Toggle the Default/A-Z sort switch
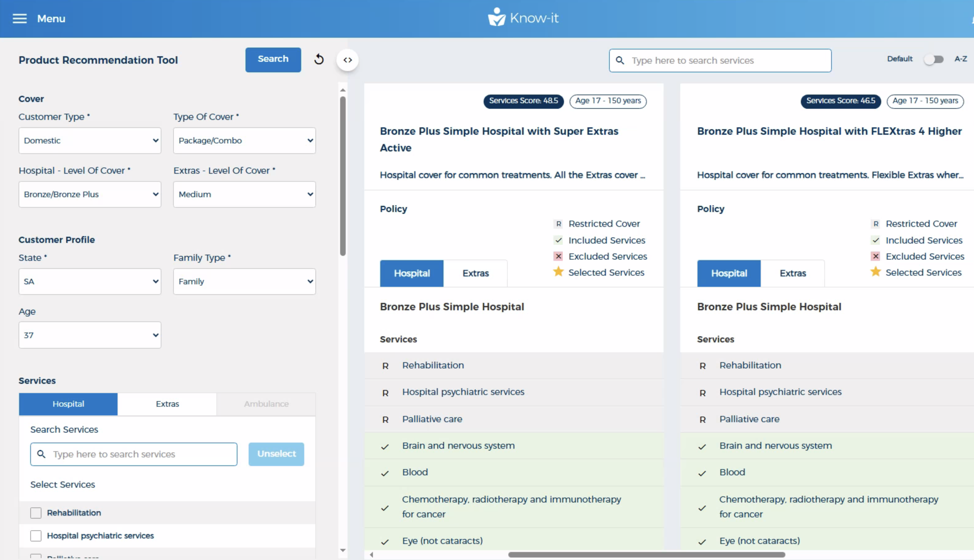Image resolution: width=974 pixels, height=560 pixels. point(934,59)
